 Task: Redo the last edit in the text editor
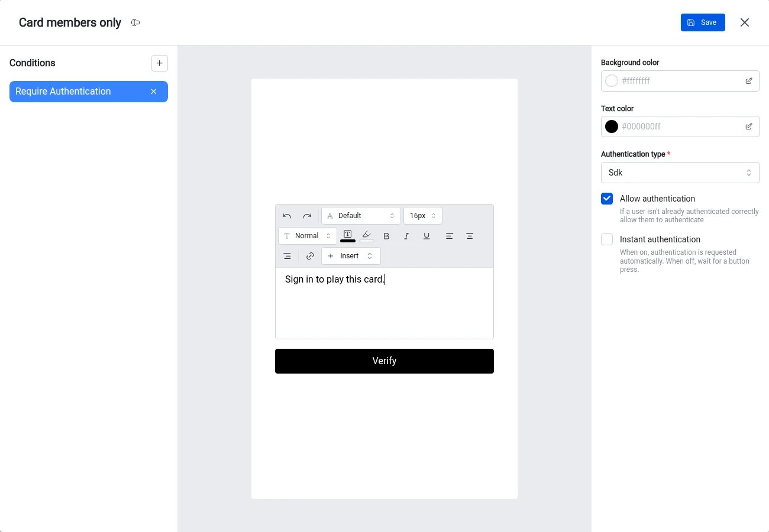[307, 216]
